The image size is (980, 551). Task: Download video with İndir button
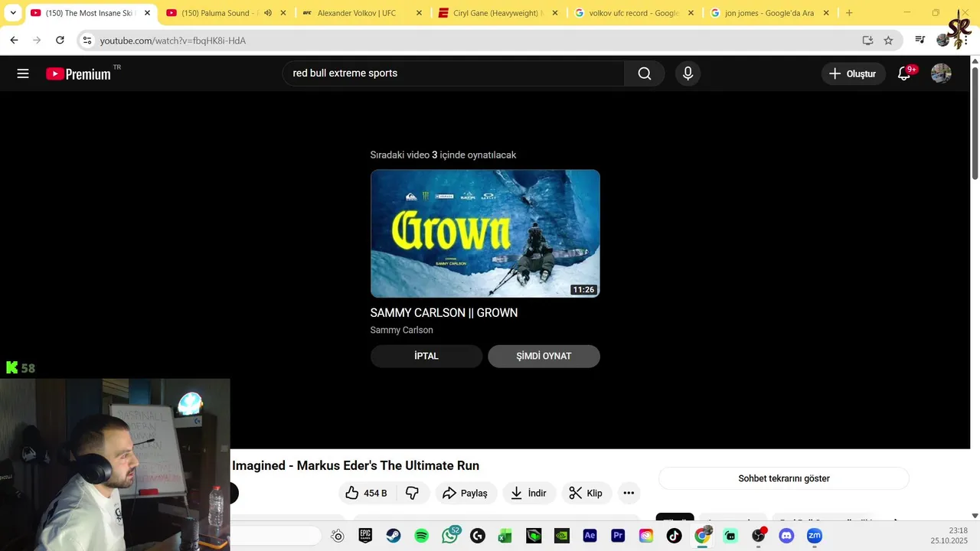529,493
